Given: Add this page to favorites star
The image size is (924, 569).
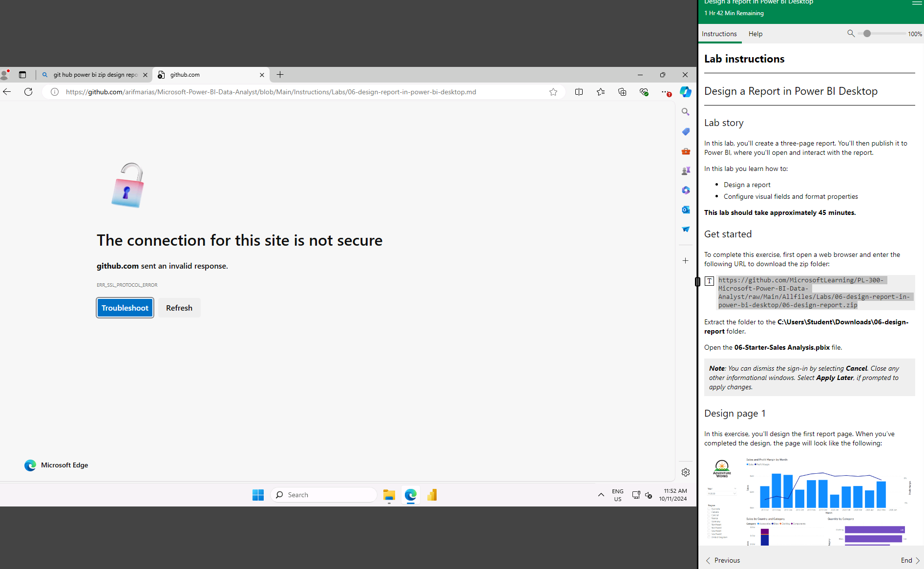Looking at the screenshot, I should pyautogui.click(x=553, y=92).
